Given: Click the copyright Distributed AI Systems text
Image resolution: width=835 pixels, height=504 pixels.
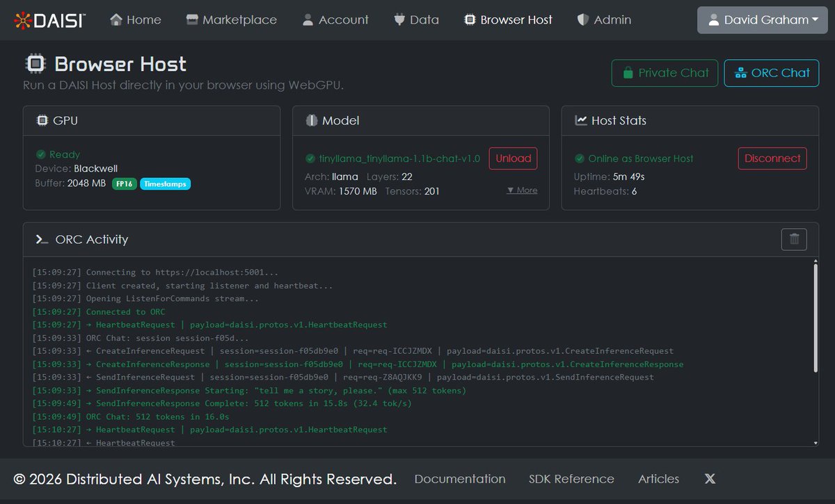Looking at the screenshot, I should pyautogui.click(x=205, y=479).
